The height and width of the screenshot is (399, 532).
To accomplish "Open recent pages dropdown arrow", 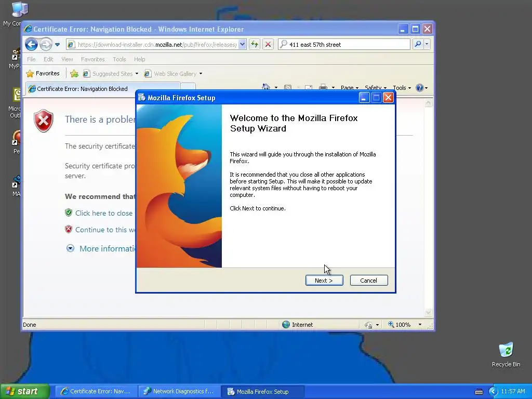I will click(57, 45).
